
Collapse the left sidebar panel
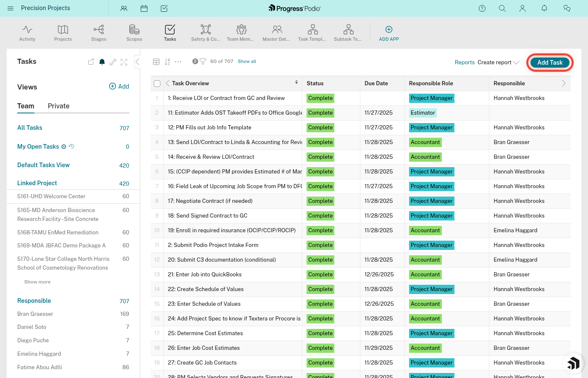tap(137, 62)
